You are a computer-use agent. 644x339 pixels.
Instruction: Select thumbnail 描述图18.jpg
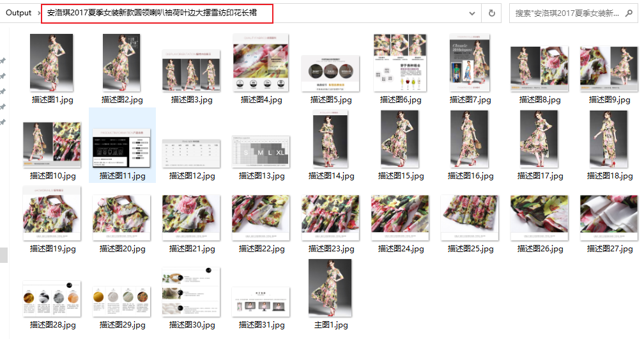[x=609, y=139]
